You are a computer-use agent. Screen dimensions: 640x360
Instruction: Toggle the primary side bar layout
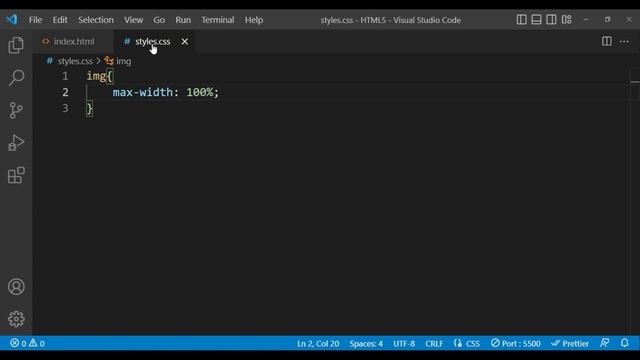tap(521, 20)
